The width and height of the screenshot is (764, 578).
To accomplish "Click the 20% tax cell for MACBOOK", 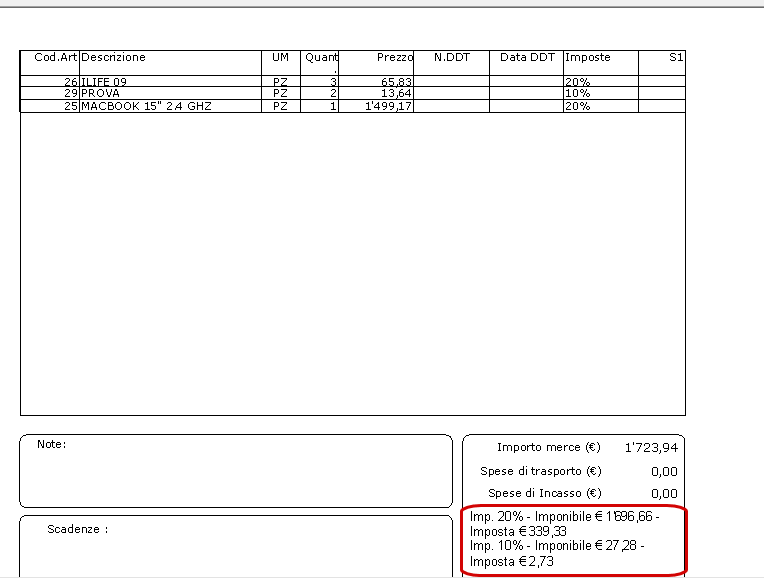I will 601,106.
